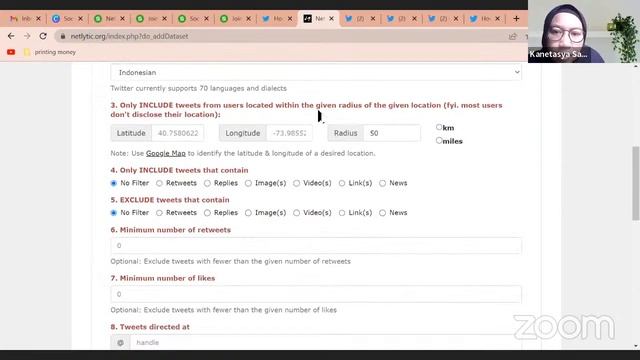Select Video(s) under Only INCLUDE tweets
Screen dimensions: 640x360
pyautogui.click(x=296, y=183)
